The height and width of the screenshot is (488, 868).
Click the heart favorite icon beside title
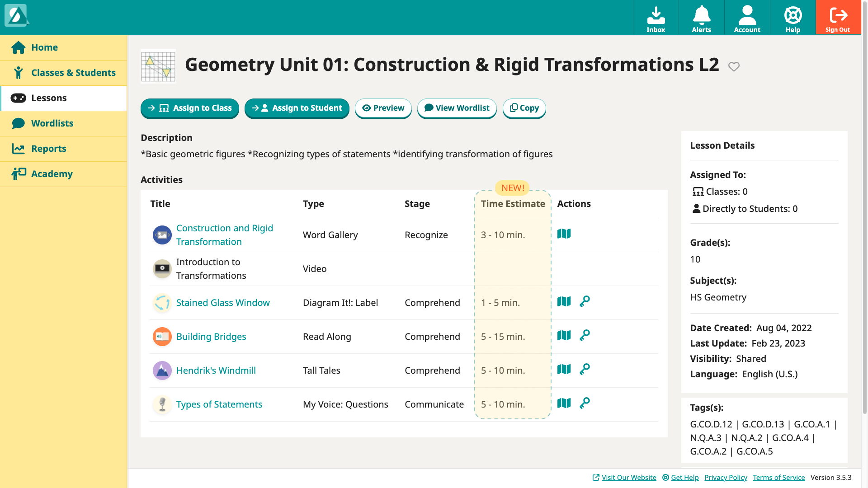tap(734, 66)
